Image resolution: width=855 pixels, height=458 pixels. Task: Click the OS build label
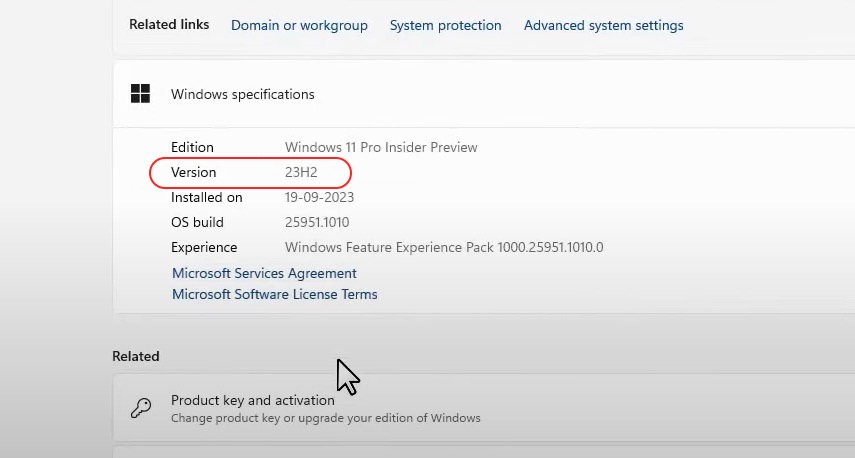[x=197, y=222]
